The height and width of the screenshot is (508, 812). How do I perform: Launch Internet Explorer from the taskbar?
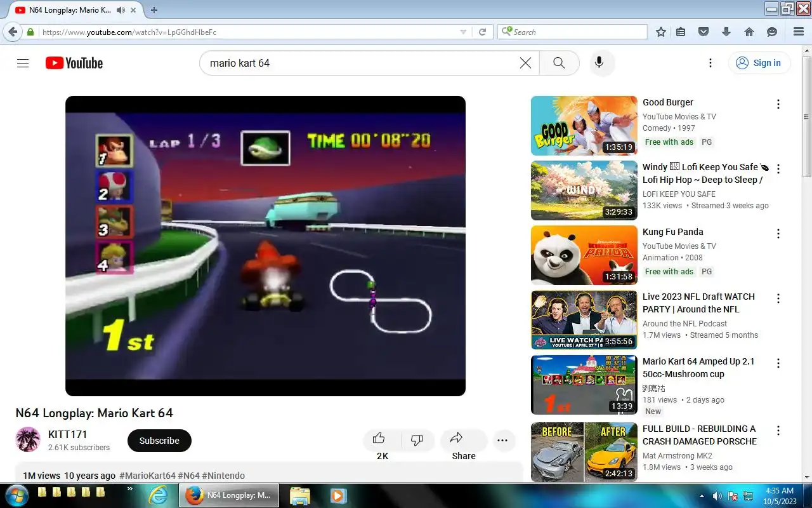coord(158,495)
